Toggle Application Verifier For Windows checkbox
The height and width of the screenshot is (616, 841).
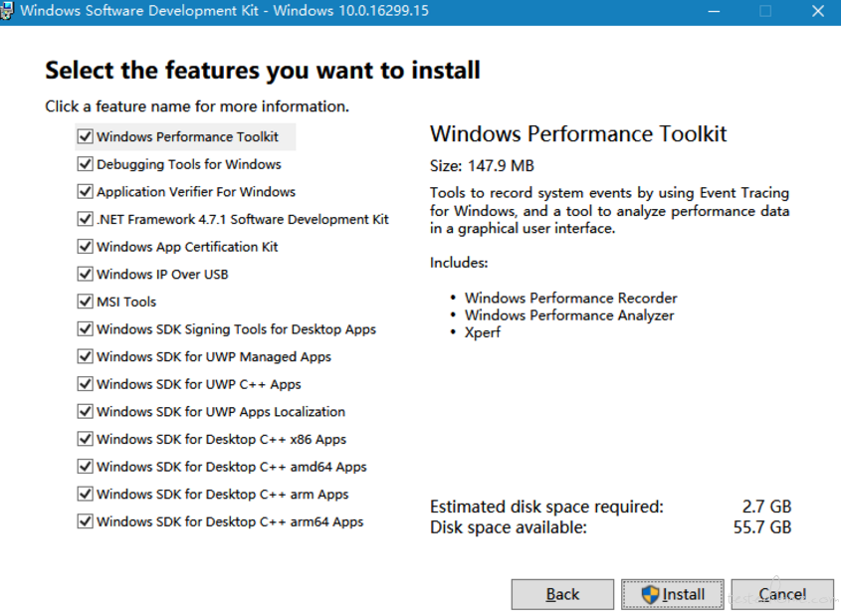tap(86, 192)
